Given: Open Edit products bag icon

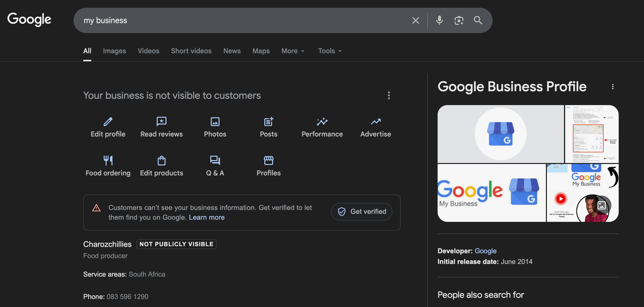Looking at the screenshot, I should [161, 161].
